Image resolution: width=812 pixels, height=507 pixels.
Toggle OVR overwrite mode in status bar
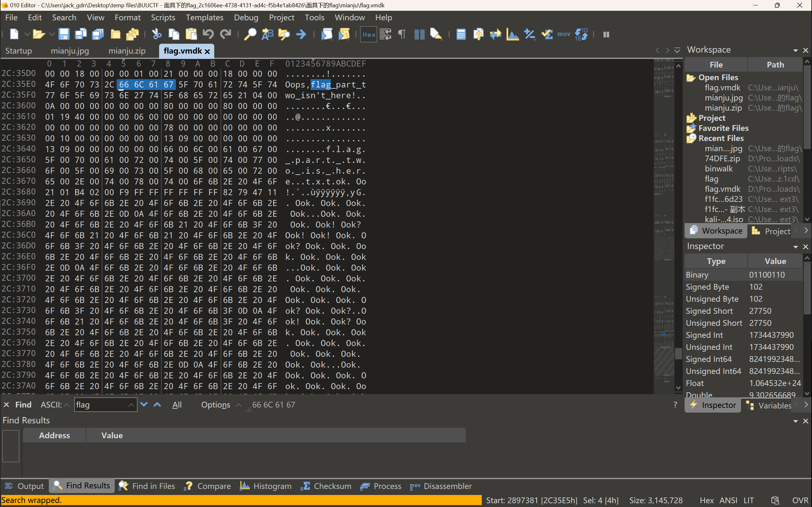pyautogui.click(x=800, y=500)
